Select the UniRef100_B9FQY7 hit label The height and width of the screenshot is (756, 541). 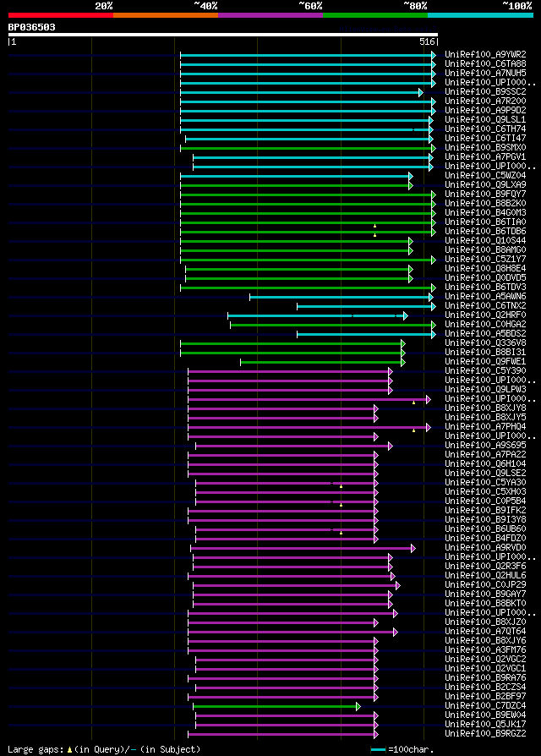485,194
